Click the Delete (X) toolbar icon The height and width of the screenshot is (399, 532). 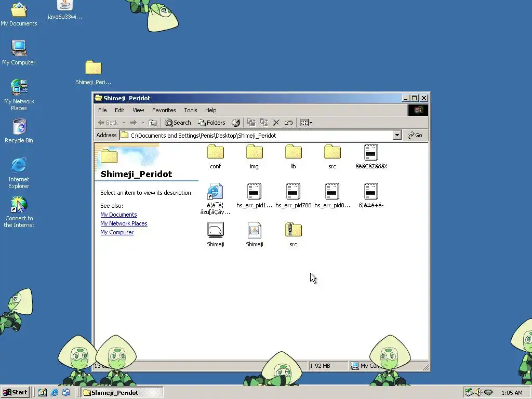click(276, 123)
